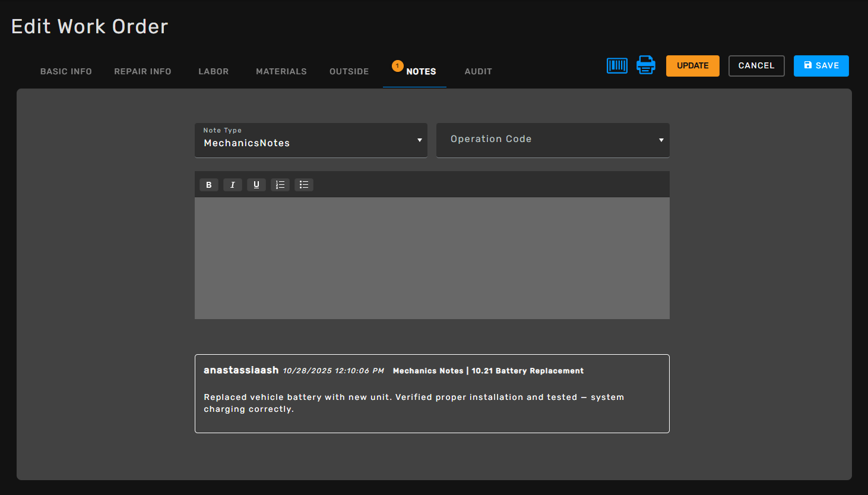Go to the Labor tab
Screen dimensions: 868x495
pos(213,71)
